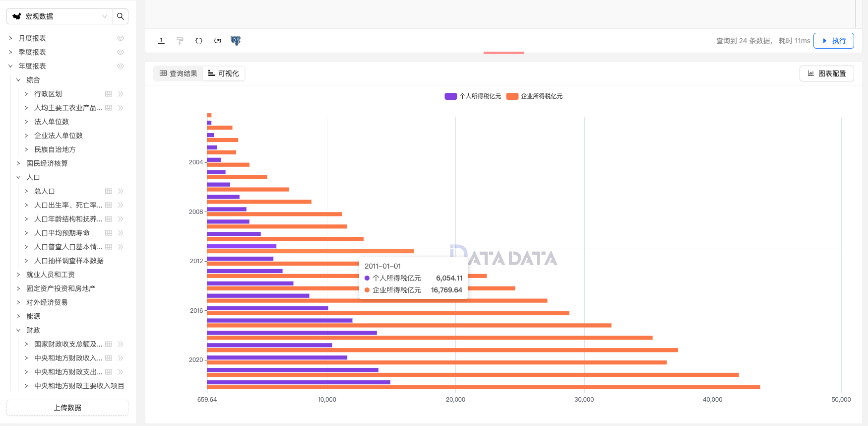
Task: Click double-arrow icon for 总人口
Action: (121, 191)
